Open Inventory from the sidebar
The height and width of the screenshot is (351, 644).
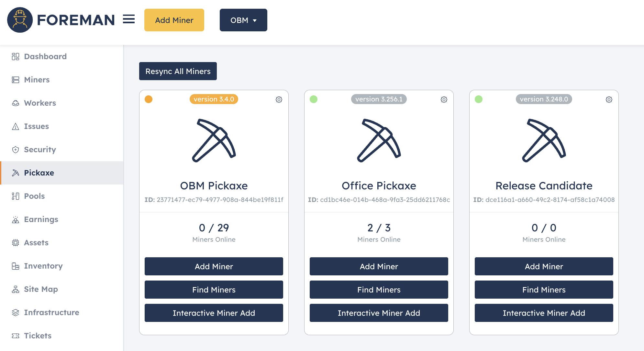pos(61,266)
